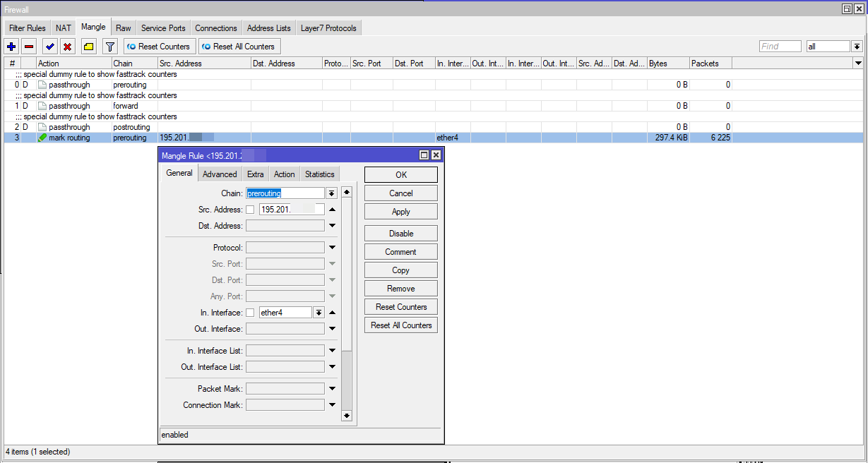
Task: Disable rule with red X icon
Action: [x=67, y=47]
